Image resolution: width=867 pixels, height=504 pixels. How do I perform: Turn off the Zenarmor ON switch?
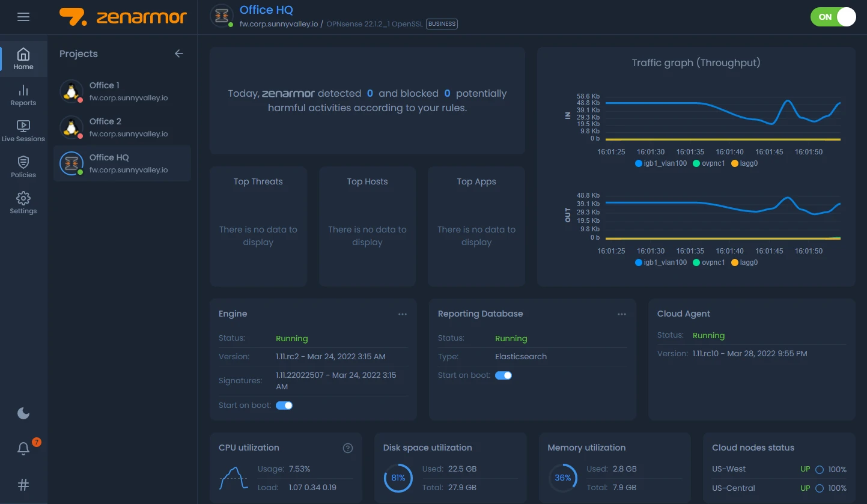(x=833, y=17)
